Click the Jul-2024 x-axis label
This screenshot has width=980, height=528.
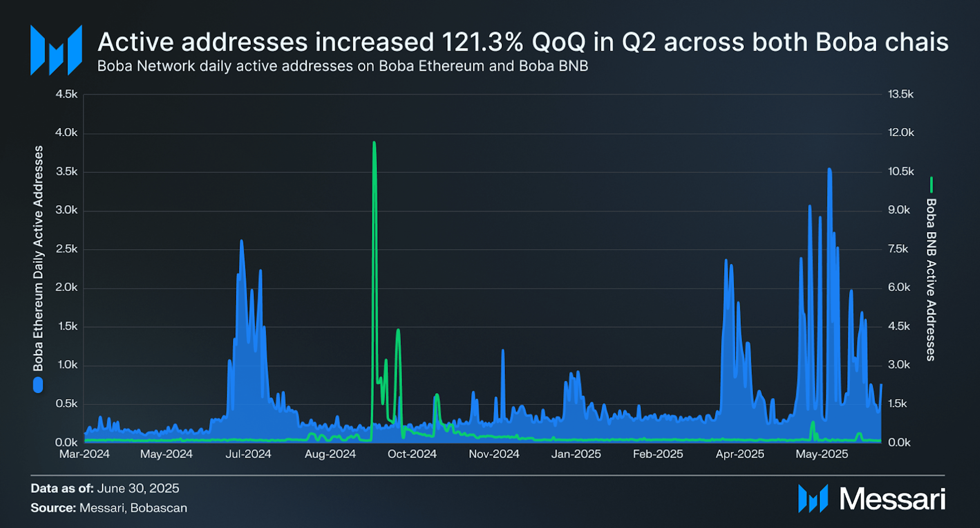(248, 454)
